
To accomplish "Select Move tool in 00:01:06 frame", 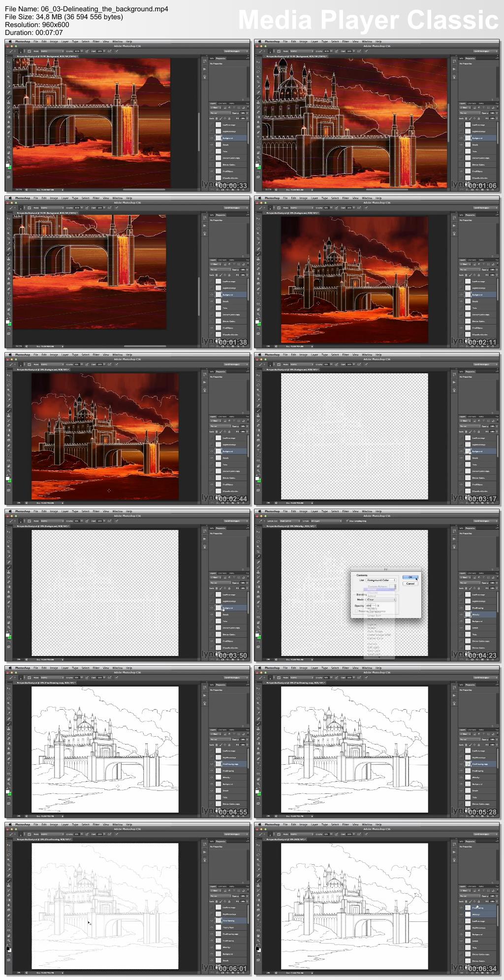I will 258,62.
